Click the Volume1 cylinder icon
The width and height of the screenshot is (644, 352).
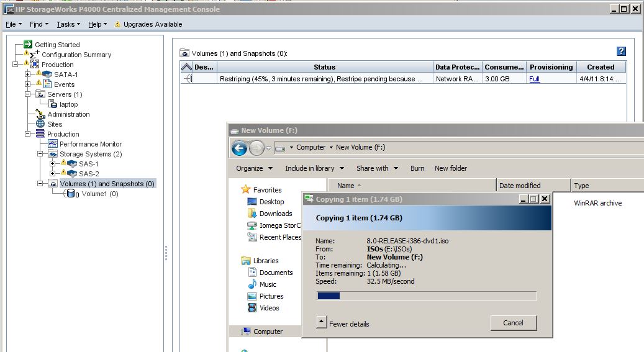pos(71,194)
